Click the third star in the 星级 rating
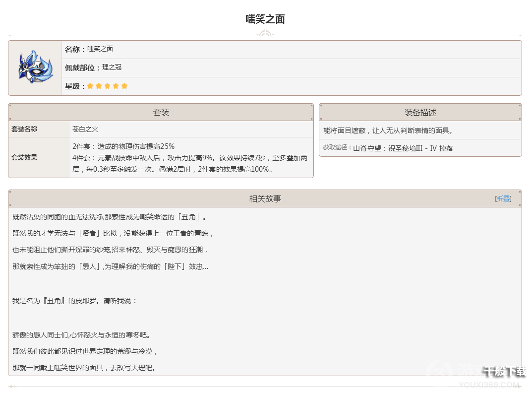Image resolution: width=532 pixels, height=393 pixels. [x=107, y=86]
